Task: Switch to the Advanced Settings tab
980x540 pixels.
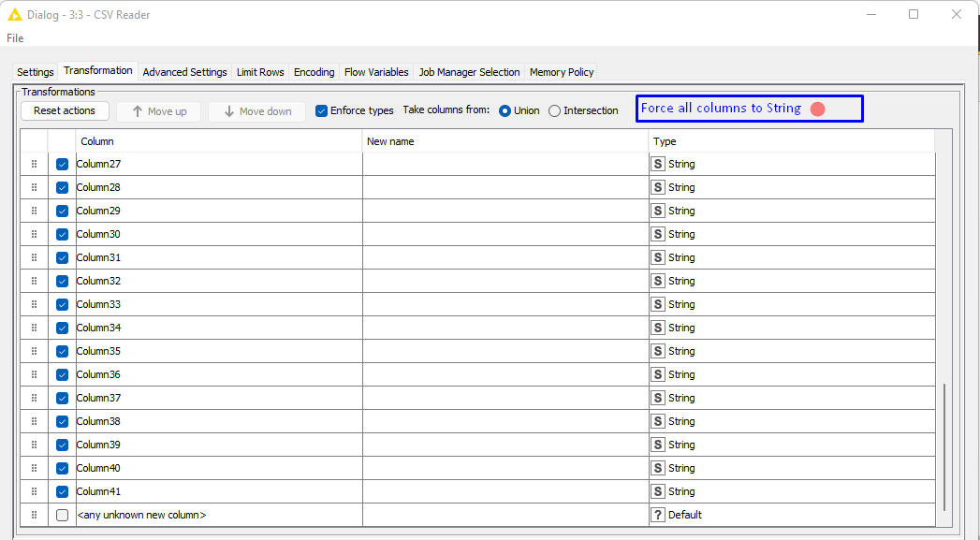Action: pyautogui.click(x=184, y=72)
